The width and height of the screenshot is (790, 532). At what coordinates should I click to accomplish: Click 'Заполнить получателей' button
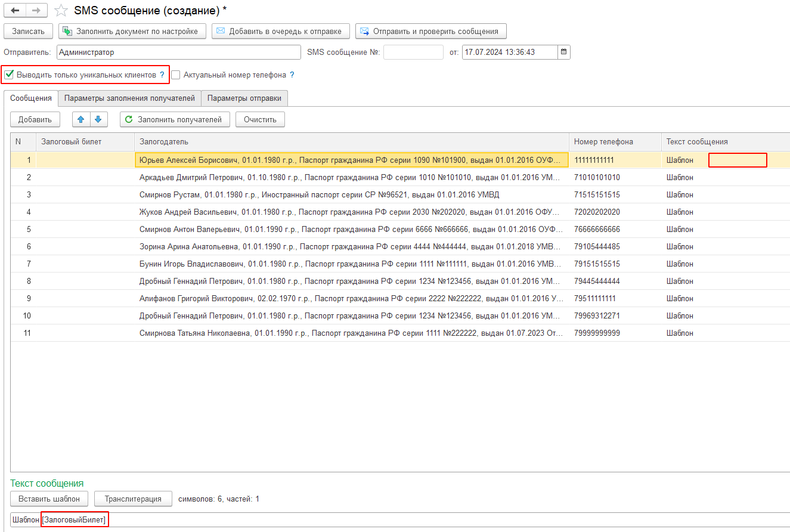point(175,119)
